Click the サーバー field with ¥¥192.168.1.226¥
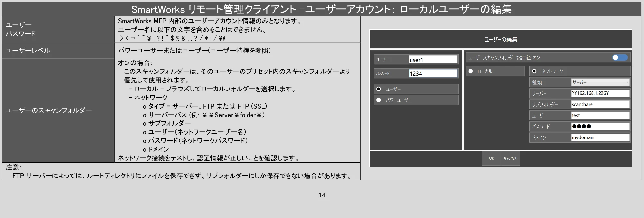The image size is (644, 218). (x=600, y=93)
